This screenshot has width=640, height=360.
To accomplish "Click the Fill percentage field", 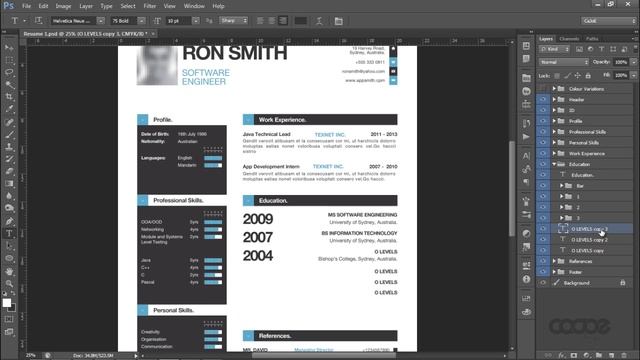I will (621, 76).
